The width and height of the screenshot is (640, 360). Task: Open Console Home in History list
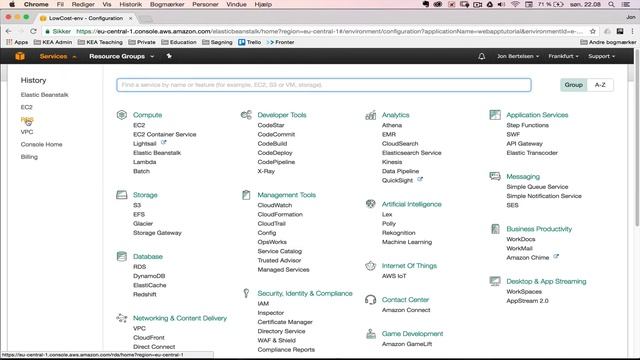point(42,144)
